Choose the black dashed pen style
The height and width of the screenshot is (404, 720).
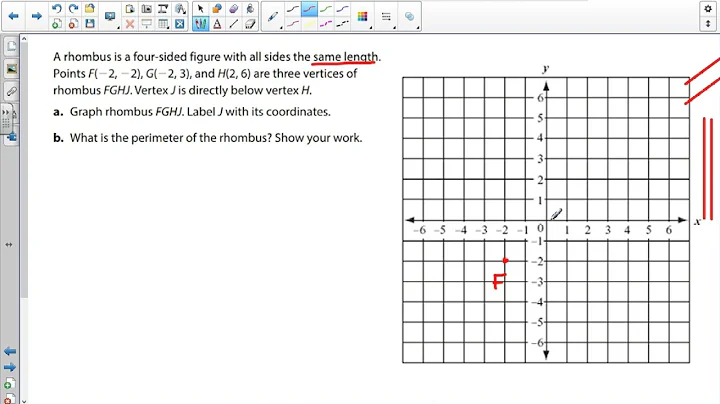343,24
